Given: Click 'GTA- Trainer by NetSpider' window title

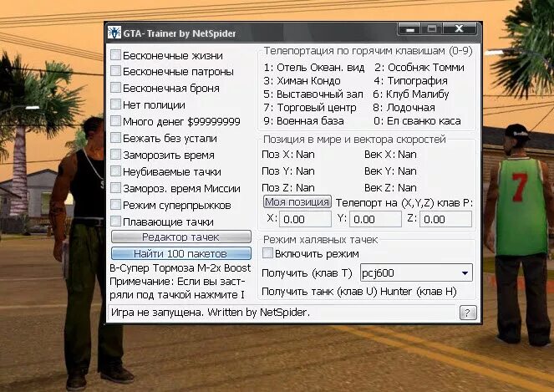Looking at the screenshot, I should point(180,33).
